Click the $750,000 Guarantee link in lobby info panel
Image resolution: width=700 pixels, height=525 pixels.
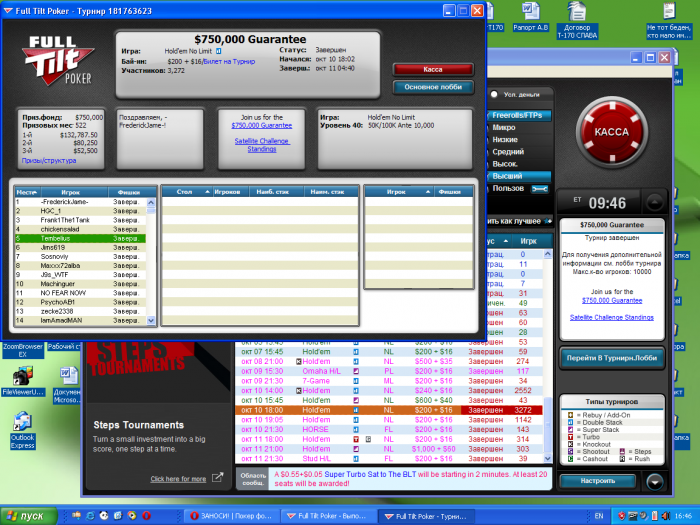point(612,300)
